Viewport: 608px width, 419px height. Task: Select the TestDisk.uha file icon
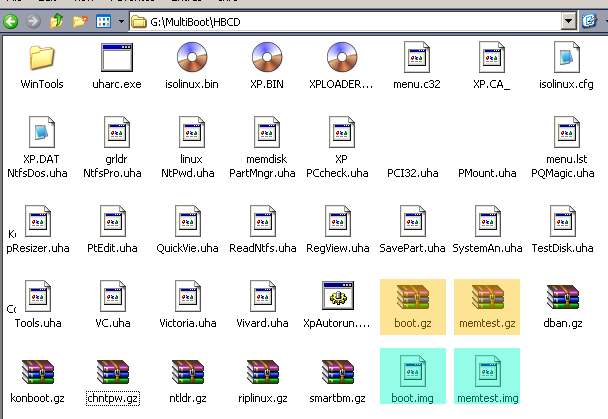coord(563,221)
